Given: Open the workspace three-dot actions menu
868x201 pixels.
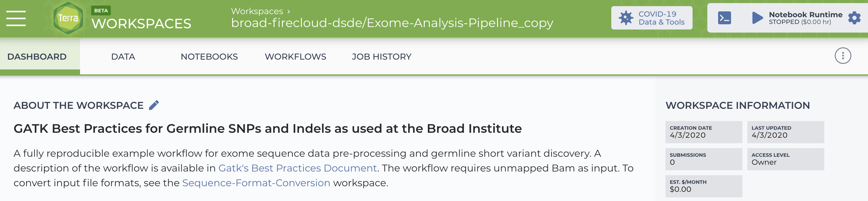Looking at the screenshot, I should (x=843, y=56).
